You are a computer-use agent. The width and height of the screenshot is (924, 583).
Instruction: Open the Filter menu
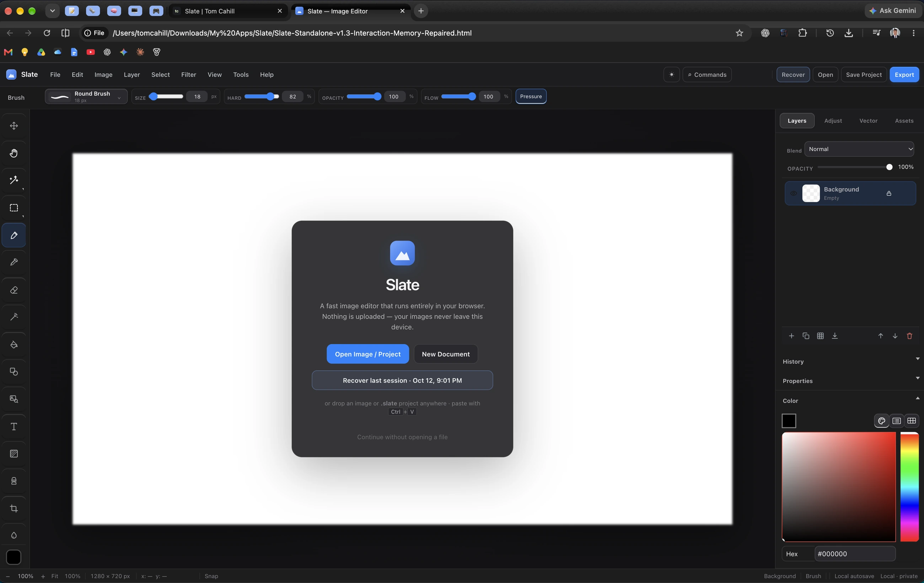(x=188, y=74)
